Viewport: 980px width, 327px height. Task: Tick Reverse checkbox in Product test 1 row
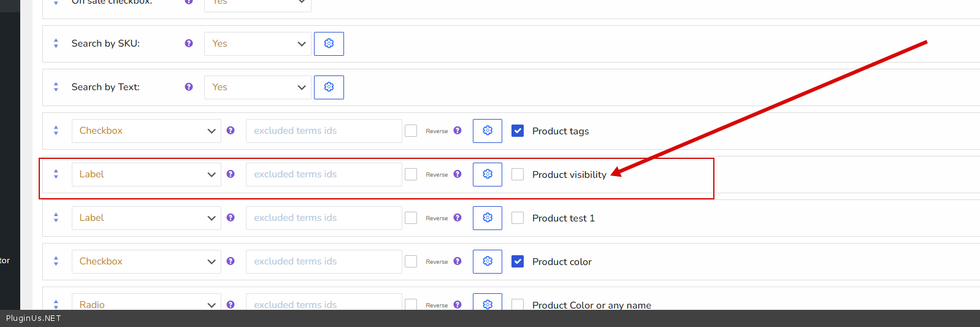click(x=411, y=218)
